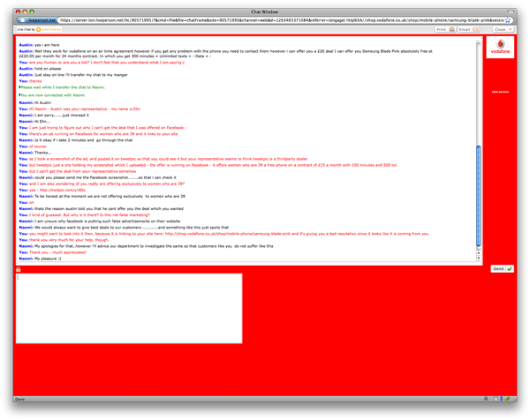Image resolution: width=530 pixels, height=420 pixels.
Task: Click the lock icon in the status bar
Action: 486,399
